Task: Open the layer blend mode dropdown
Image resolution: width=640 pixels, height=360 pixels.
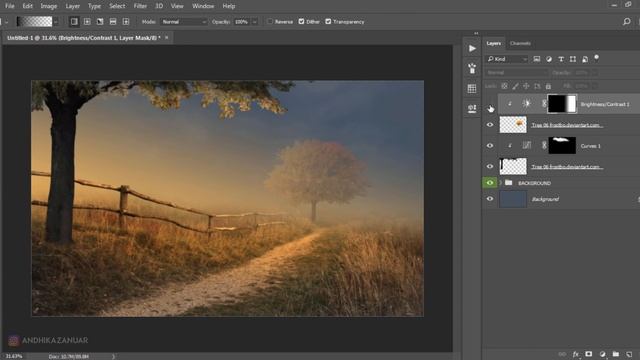Action: pos(516,73)
